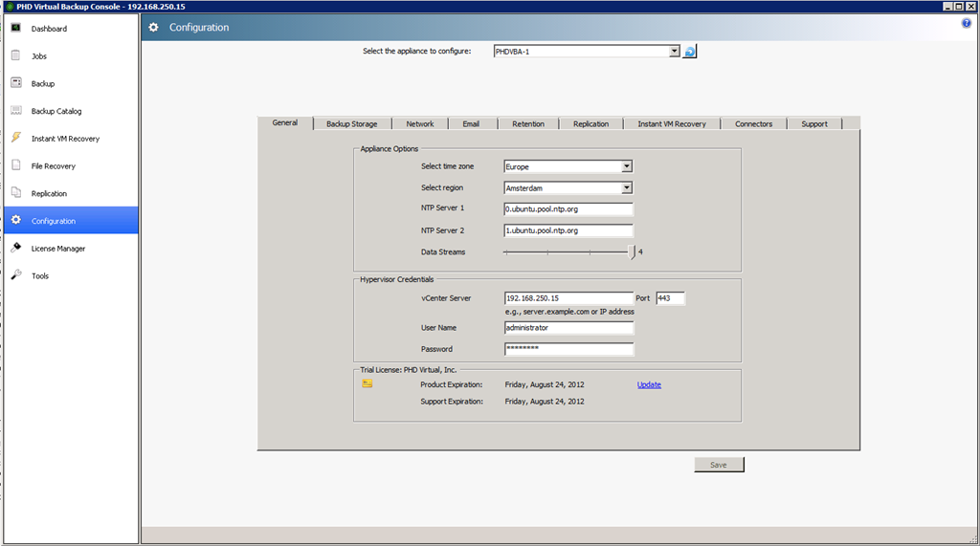Click the Update license link
The width and height of the screenshot is (980, 546).
pyautogui.click(x=649, y=384)
